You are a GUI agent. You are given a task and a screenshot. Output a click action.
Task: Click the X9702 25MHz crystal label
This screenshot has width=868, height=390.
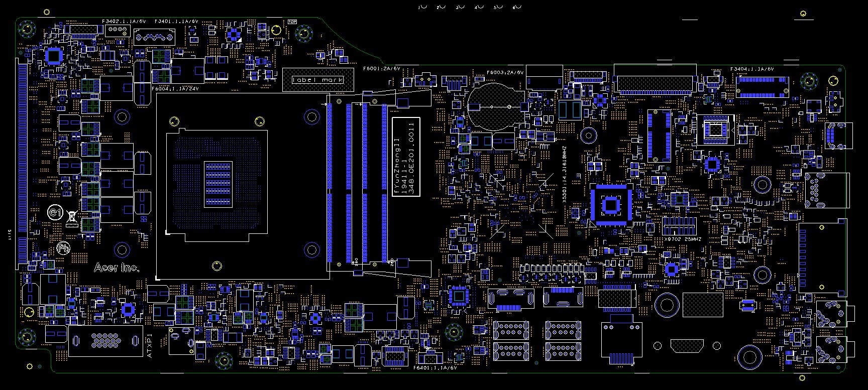click(x=682, y=239)
